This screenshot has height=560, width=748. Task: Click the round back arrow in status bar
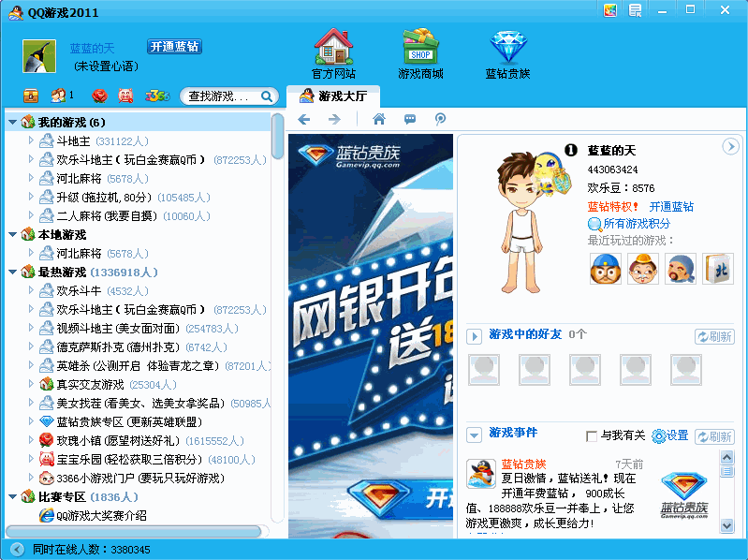[17, 549]
